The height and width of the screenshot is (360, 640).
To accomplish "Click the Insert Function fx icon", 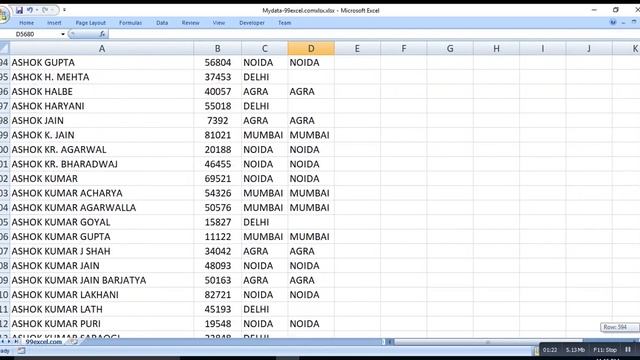I will [x=102, y=34].
